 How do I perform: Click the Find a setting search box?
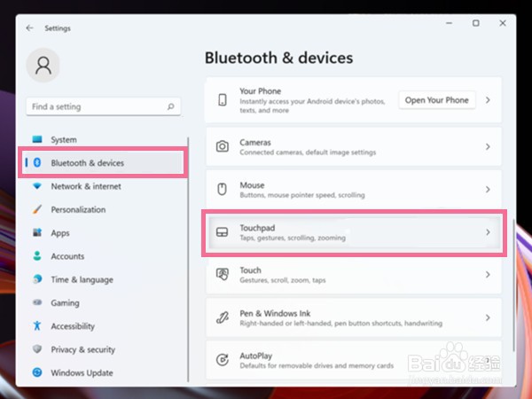point(103,106)
